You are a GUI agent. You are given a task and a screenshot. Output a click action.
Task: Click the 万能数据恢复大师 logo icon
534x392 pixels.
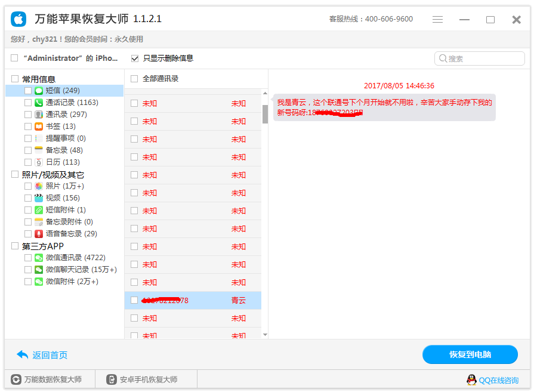pos(16,379)
